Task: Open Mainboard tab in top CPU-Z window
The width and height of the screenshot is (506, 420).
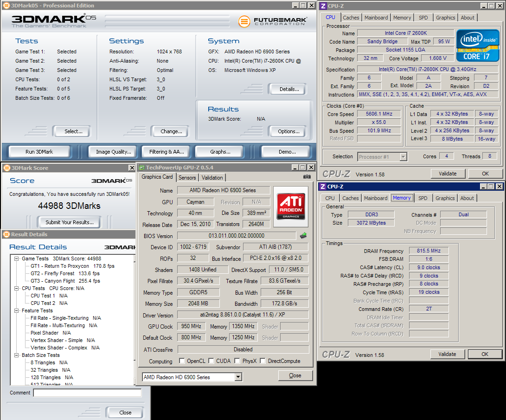Action: pos(376,18)
